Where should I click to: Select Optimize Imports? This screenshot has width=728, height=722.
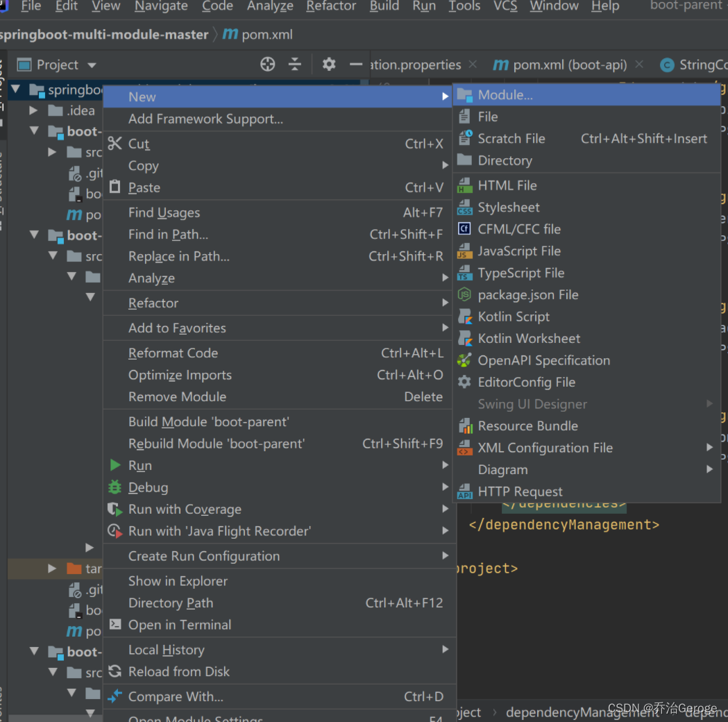coord(277,375)
